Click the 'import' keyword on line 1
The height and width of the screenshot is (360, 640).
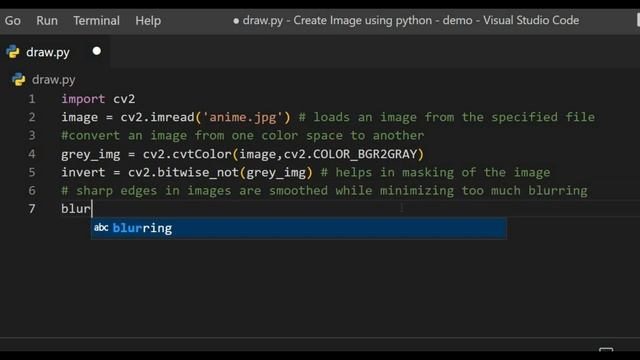(83, 99)
